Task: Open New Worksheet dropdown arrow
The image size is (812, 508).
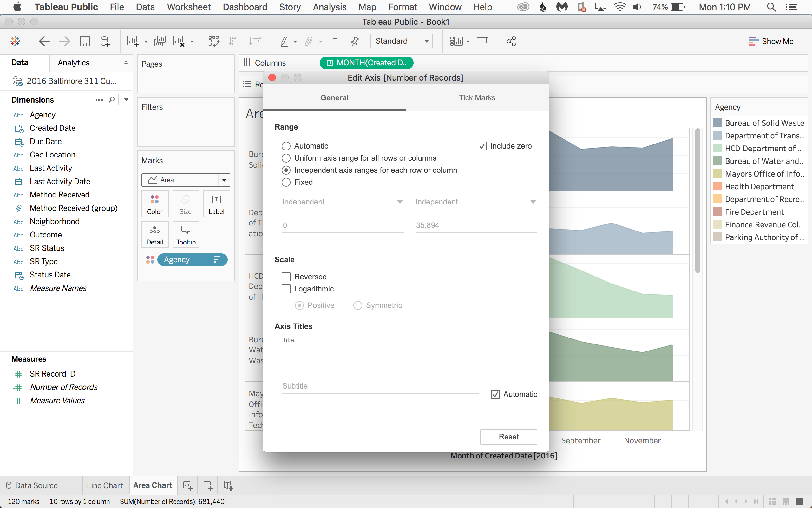Action: (146, 42)
